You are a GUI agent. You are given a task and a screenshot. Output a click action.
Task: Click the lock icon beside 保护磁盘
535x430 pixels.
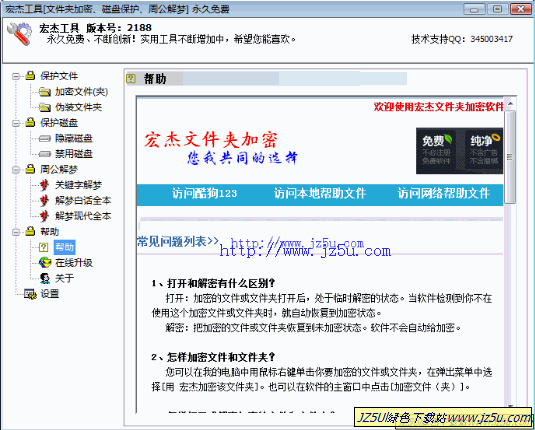tap(30, 122)
